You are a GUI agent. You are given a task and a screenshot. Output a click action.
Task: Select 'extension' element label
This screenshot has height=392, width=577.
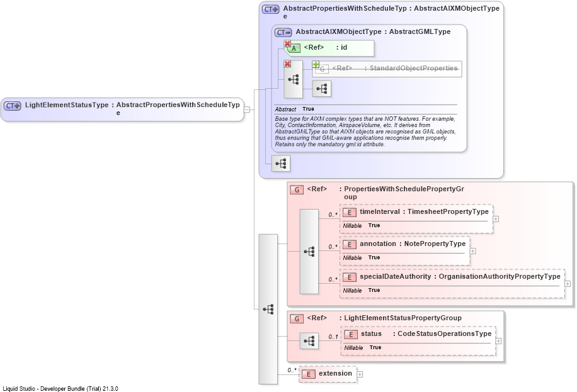335,373
